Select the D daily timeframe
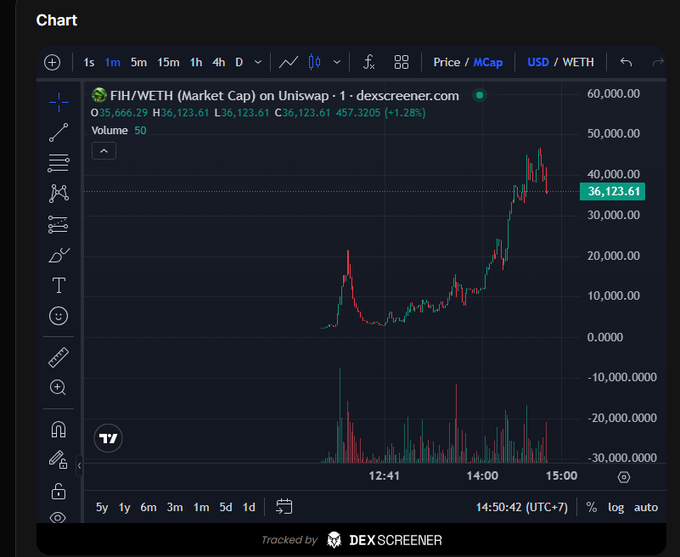Viewport: 680px width, 557px height. point(239,62)
